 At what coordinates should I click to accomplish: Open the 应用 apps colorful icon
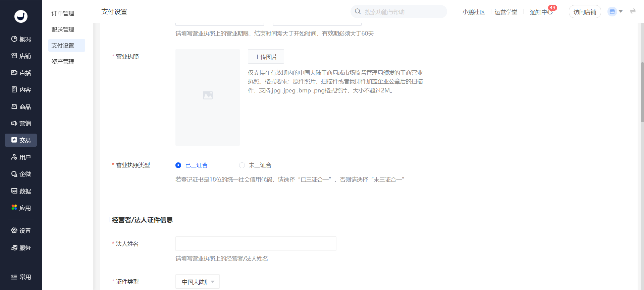pos(14,208)
